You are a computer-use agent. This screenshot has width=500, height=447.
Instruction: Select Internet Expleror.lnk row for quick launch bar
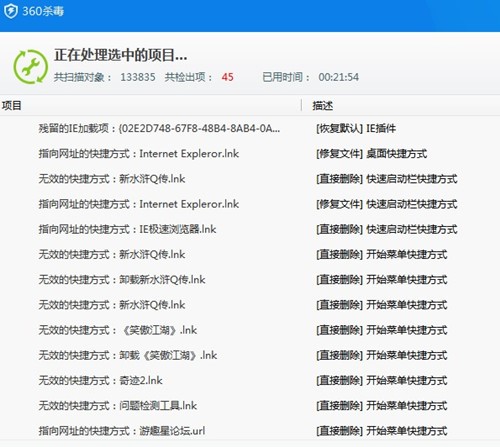coord(250,204)
